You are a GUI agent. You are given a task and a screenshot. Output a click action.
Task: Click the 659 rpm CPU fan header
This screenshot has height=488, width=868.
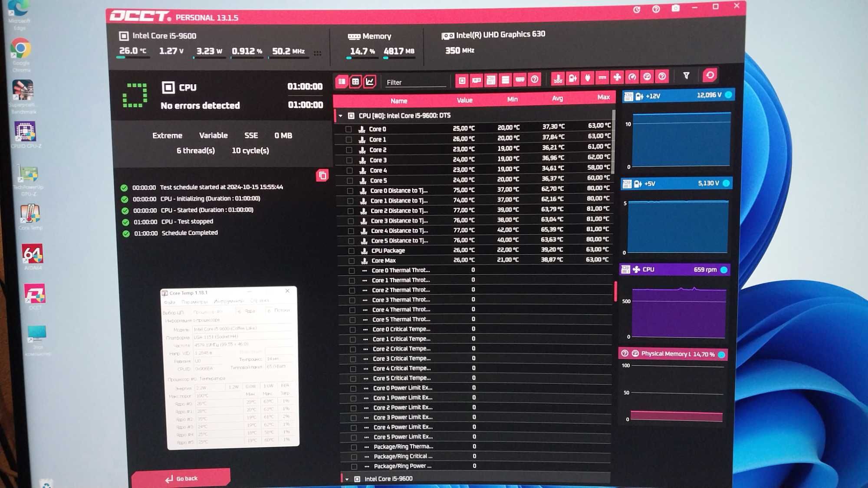[675, 270]
